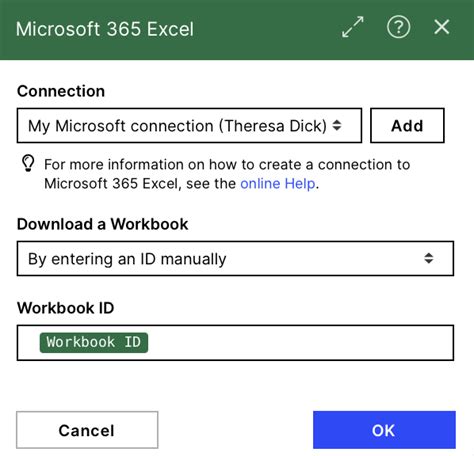This screenshot has width=474, height=456.
Task: Close the Microsoft 365 Excel dialog
Action: pos(442,27)
